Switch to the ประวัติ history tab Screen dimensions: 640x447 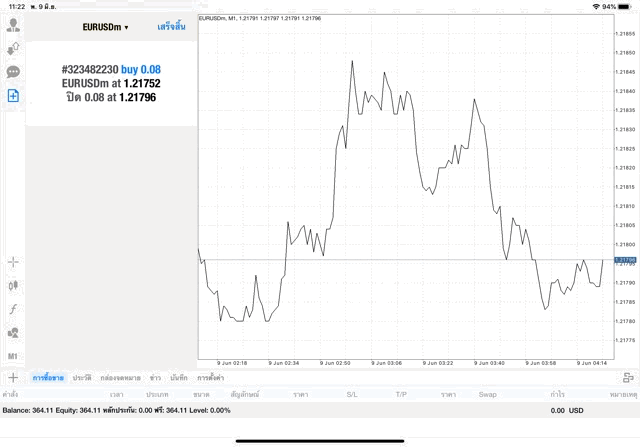coord(82,378)
